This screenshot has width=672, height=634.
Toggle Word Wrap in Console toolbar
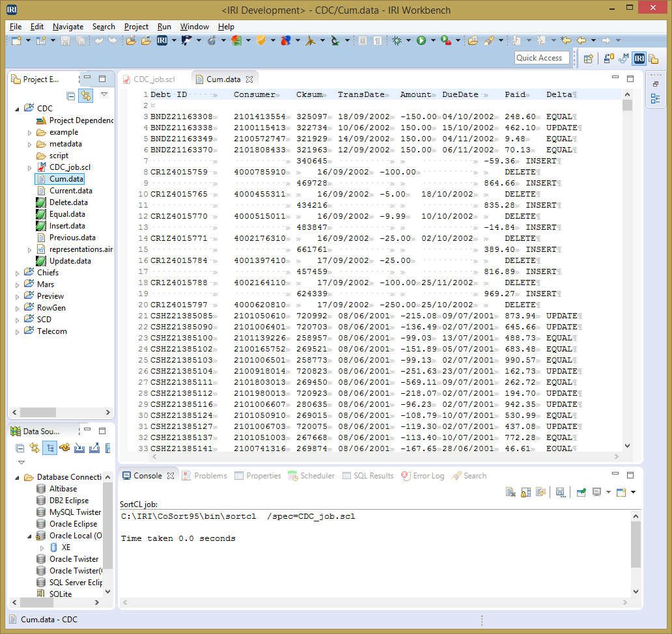pos(541,493)
